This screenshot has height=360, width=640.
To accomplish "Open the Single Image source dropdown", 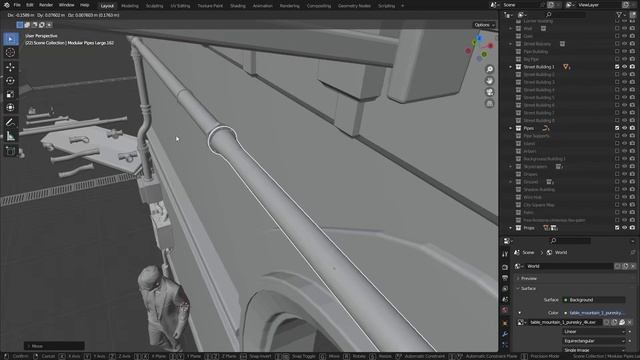I will pos(594,350).
